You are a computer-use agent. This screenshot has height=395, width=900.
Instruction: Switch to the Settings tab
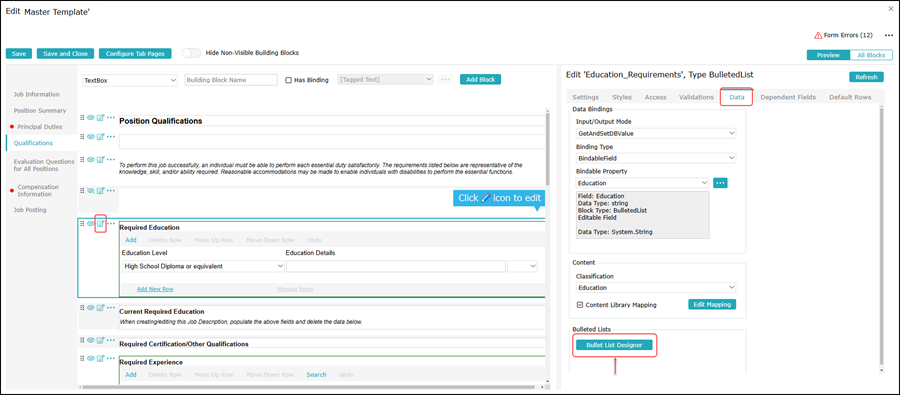pyautogui.click(x=585, y=98)
